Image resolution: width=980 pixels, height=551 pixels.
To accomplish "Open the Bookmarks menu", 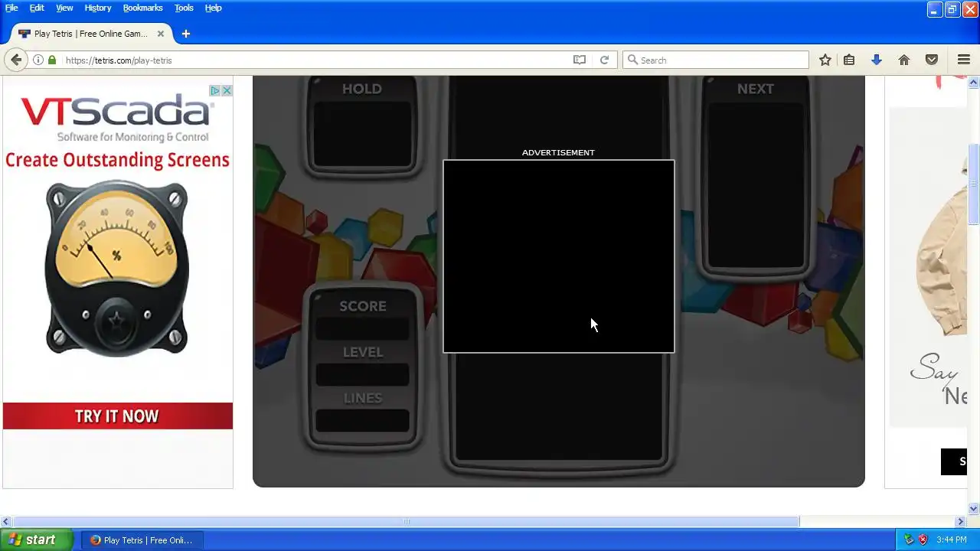I will click(142, 8).
